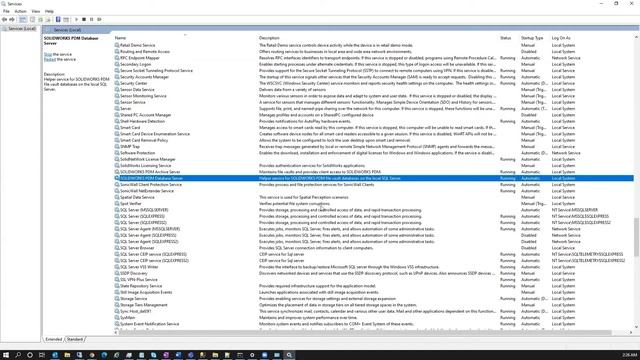This screenshot has width=640, height=360.
Task: Switch to the Extended tab
Action: (53, 339)
